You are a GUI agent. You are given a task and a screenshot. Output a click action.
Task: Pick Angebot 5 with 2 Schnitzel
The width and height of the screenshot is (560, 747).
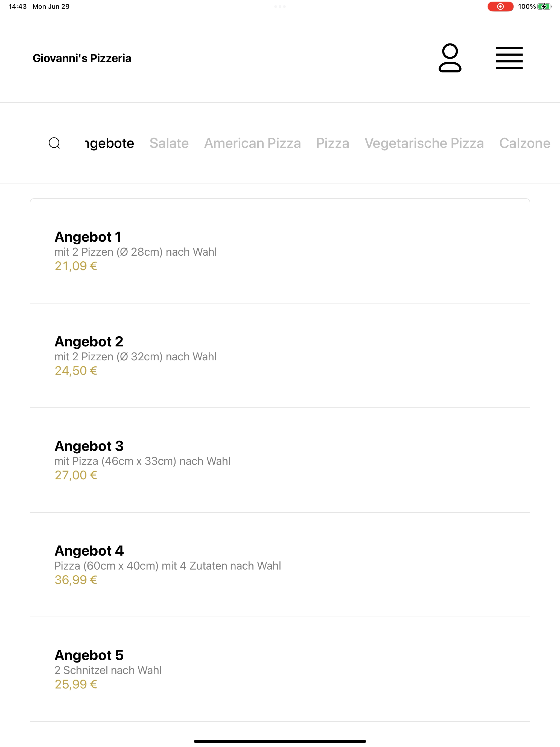point(280,669)
